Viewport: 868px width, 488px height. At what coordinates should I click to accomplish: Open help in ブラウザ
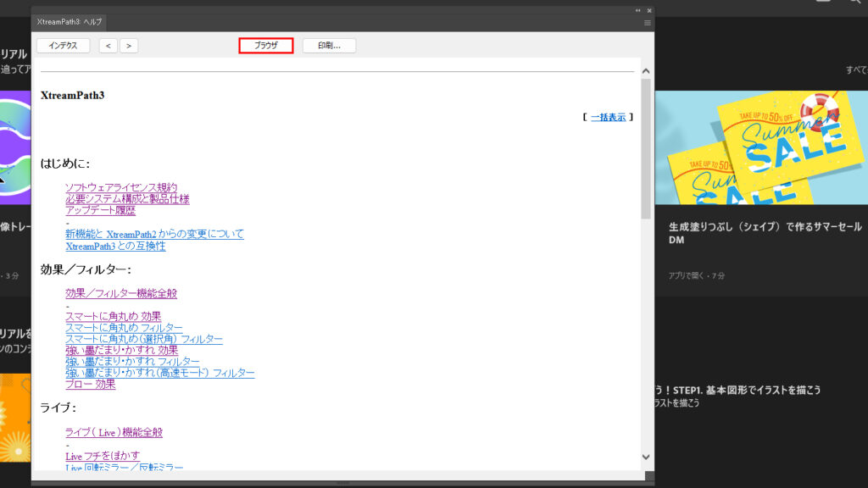click(x=265, y=46)
